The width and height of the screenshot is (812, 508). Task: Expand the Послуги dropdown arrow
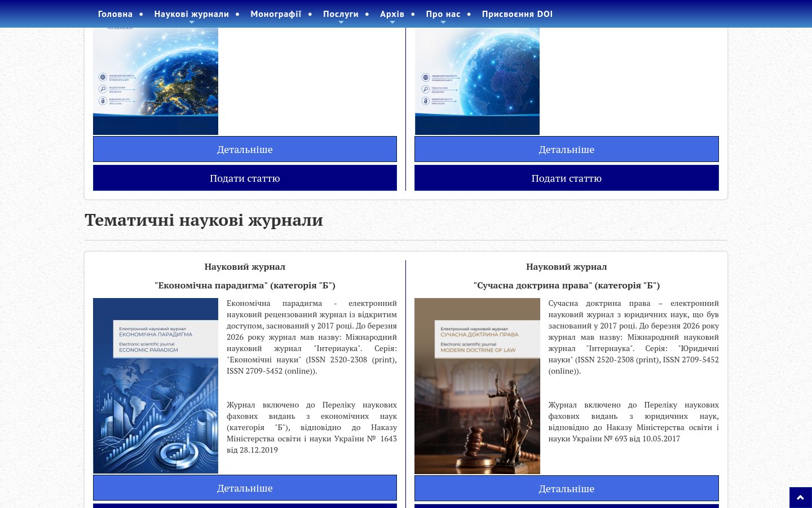(341, 23)
